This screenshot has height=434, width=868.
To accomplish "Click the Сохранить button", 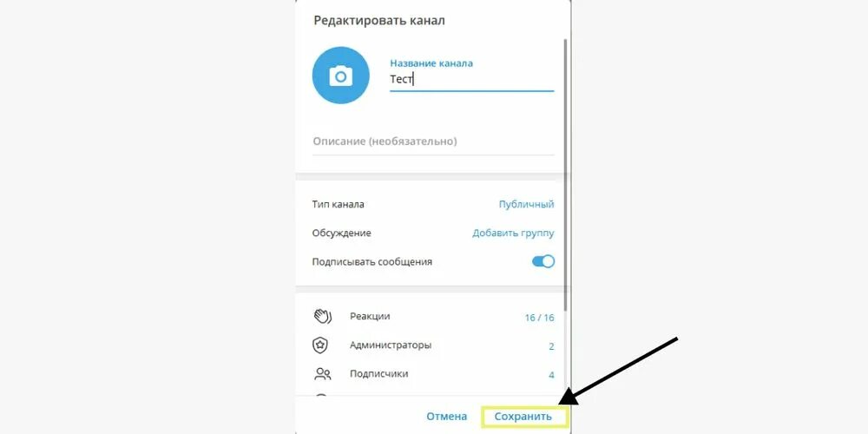I will pyautogui.click(x=523, y=417).
